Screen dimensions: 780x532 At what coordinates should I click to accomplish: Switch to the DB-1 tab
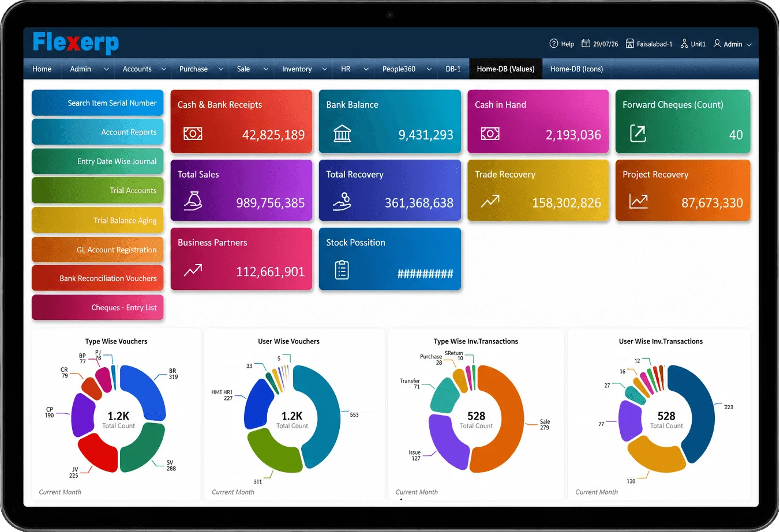[453, 69]
